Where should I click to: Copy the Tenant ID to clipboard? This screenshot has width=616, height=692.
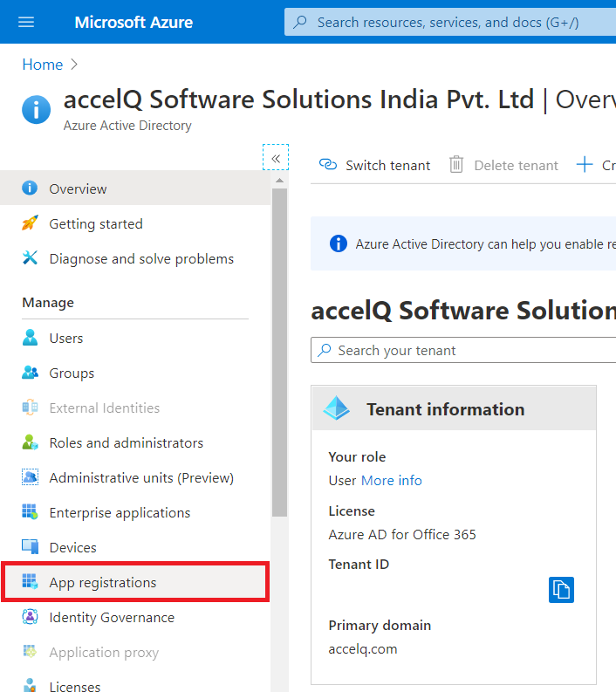tap(561, 590)
